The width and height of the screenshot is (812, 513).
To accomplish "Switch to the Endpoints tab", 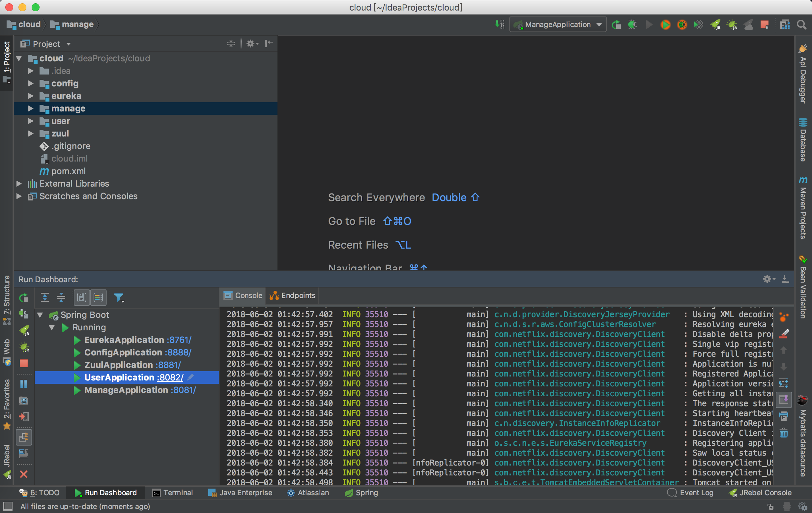I will (293, 295).
